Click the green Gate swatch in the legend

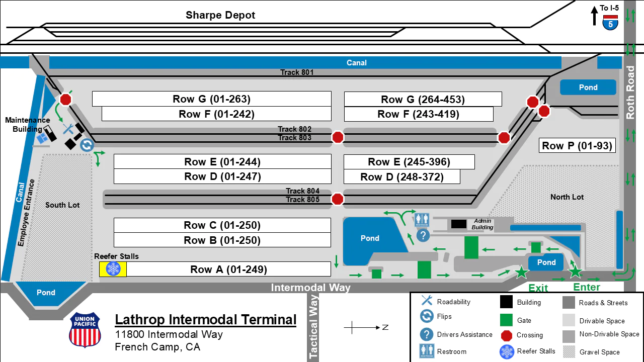coord(506,320)
